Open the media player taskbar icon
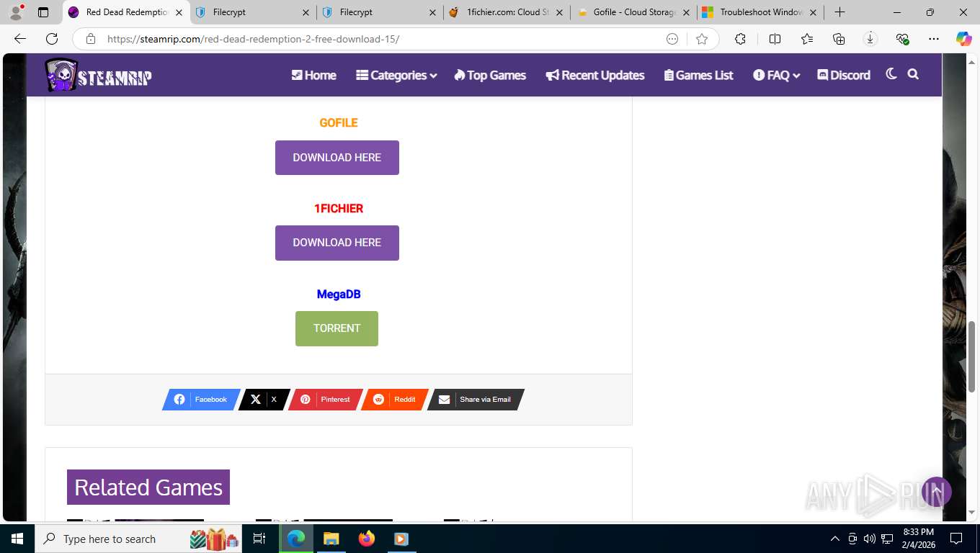The image size is (980, 553). (401, 539)
